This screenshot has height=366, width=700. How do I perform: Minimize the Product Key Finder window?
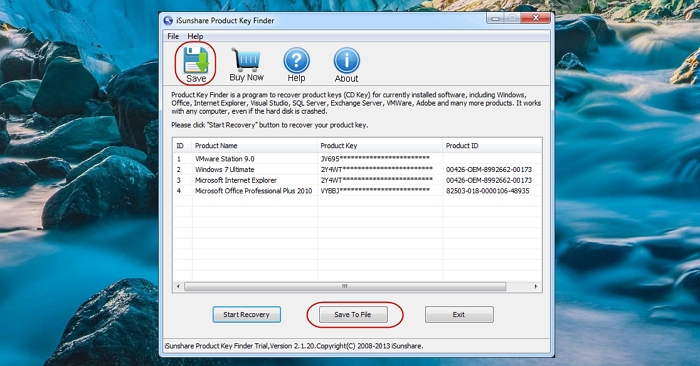[496, 18]
